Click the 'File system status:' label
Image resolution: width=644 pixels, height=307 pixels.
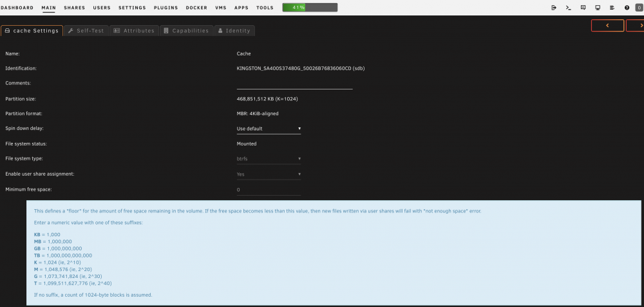point(26,144)
